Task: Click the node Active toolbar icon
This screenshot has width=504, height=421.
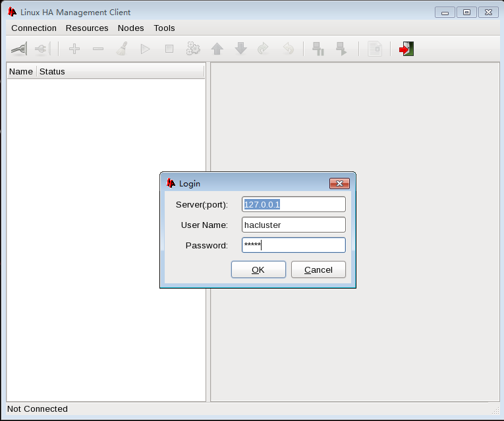Action: (341, 49)
